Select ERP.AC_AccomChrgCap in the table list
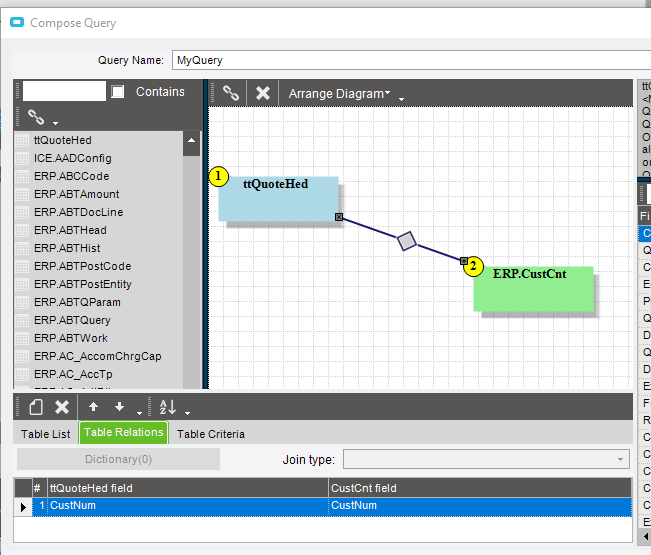The image size is (651, 555). point(98,356)
